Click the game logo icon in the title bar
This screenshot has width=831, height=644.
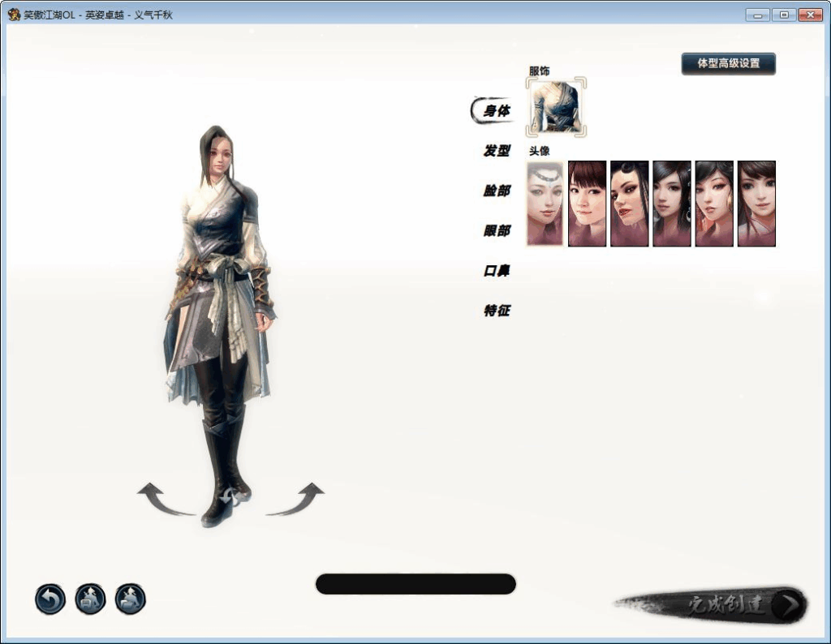13,14
